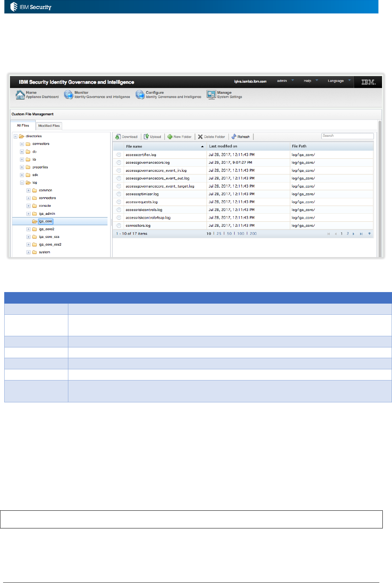Open the Home Appliance Dashboard house icon
The image size is (392, 583).
pos(20,95)
